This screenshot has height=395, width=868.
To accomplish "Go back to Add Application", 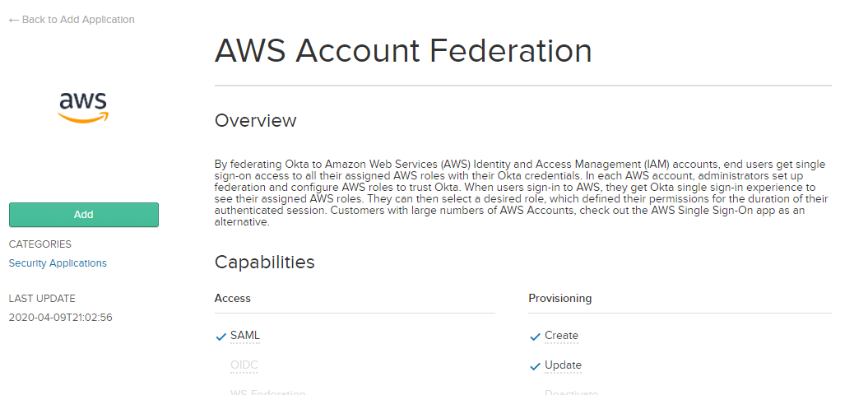I will tap(72, 20).
